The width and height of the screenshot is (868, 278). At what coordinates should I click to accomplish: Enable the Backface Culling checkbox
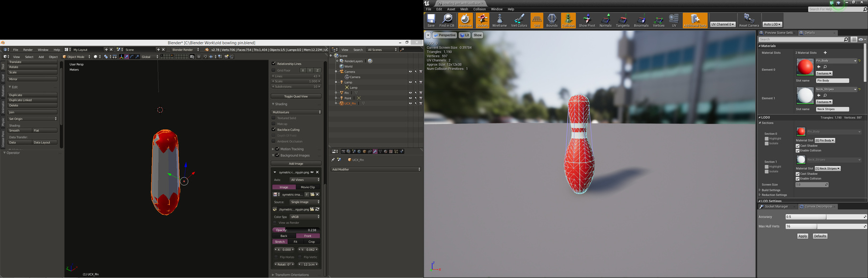click(274, 129)
